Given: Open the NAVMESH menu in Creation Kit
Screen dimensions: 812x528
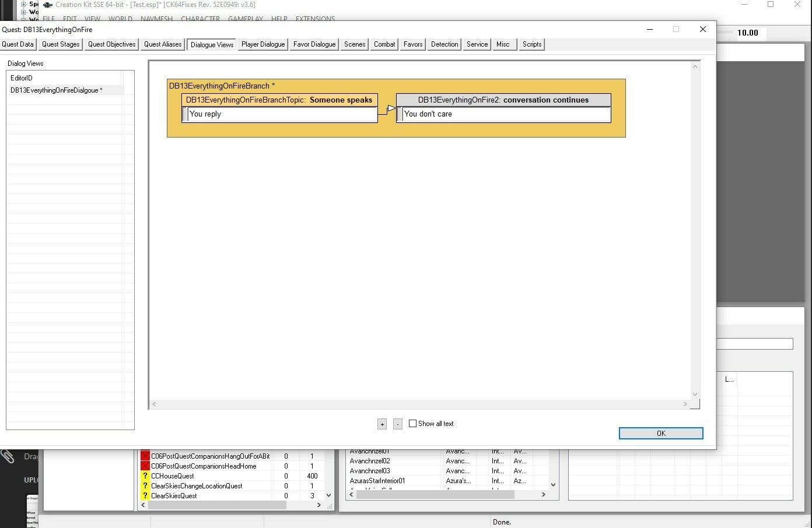Looking at the screenshot, I should pos(156,19).
